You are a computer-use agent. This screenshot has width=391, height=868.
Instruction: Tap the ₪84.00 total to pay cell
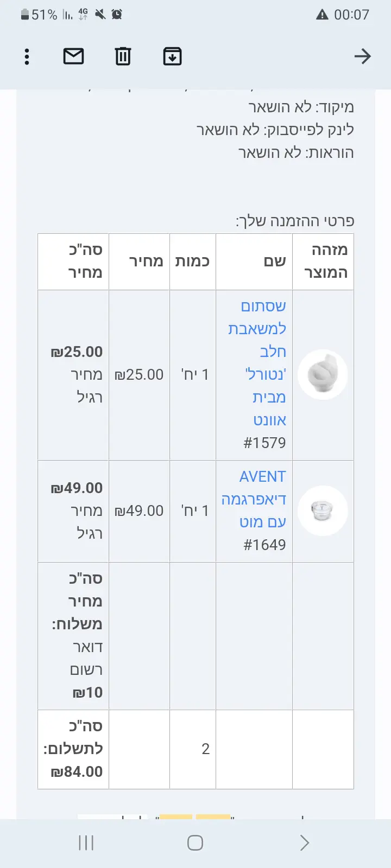coord(74,749)
